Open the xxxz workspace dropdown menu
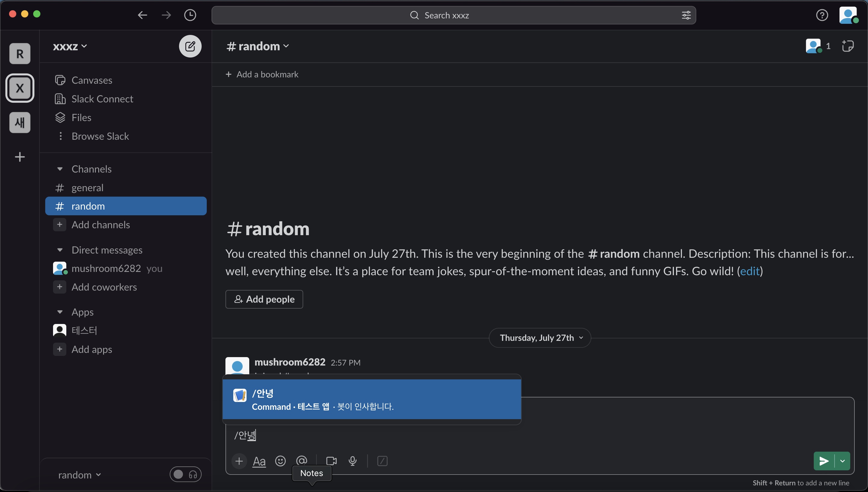Image resolution: width=868 pixels, height=492 pixels. [70, 46]
